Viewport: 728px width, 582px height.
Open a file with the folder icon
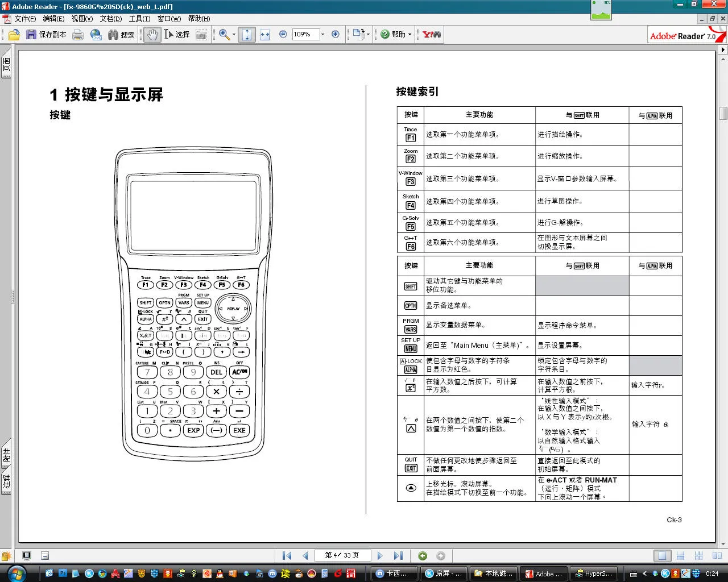pos(13,34)
